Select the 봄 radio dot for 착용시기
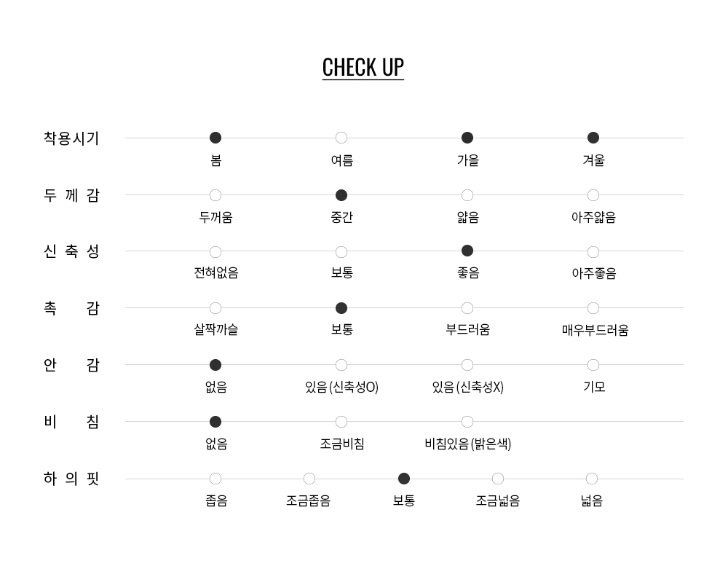The width and height of the screenshot is (728, 566). point(215,138)
